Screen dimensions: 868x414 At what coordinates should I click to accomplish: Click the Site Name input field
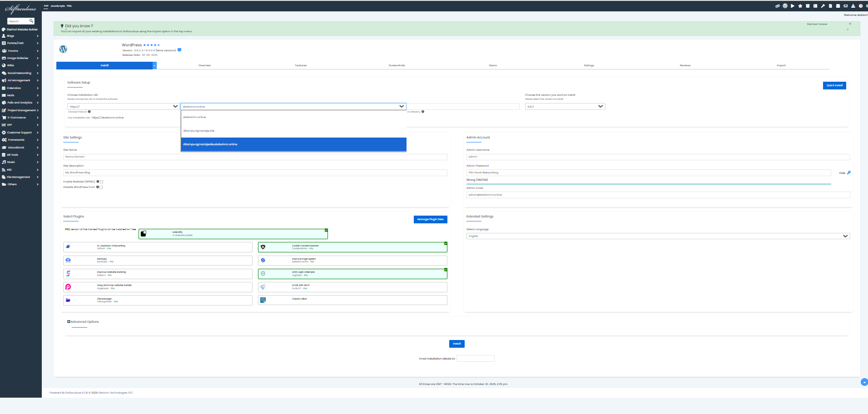point(255,157)
